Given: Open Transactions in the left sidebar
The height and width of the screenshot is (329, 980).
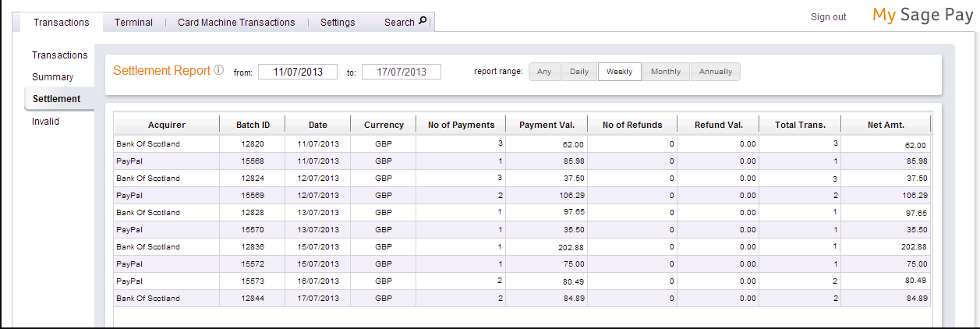Looking at the screenshot, I should [x=59, y=55].
